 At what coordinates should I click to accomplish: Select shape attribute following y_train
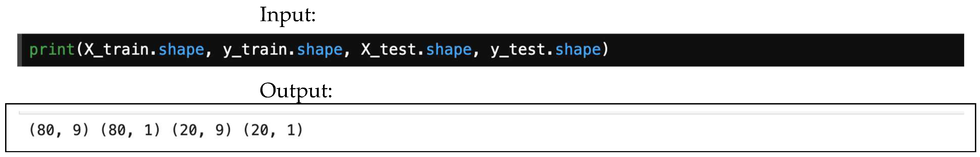[x=320, y=50]
